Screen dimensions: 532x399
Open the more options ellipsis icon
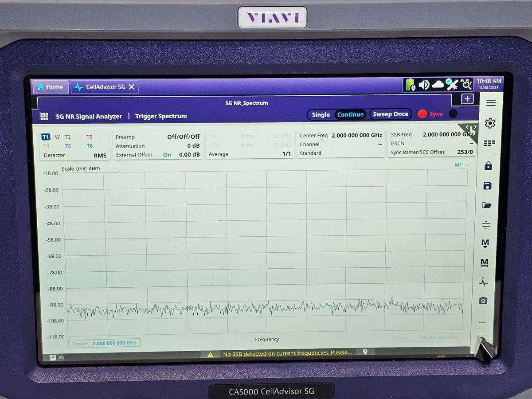(482, 322)
